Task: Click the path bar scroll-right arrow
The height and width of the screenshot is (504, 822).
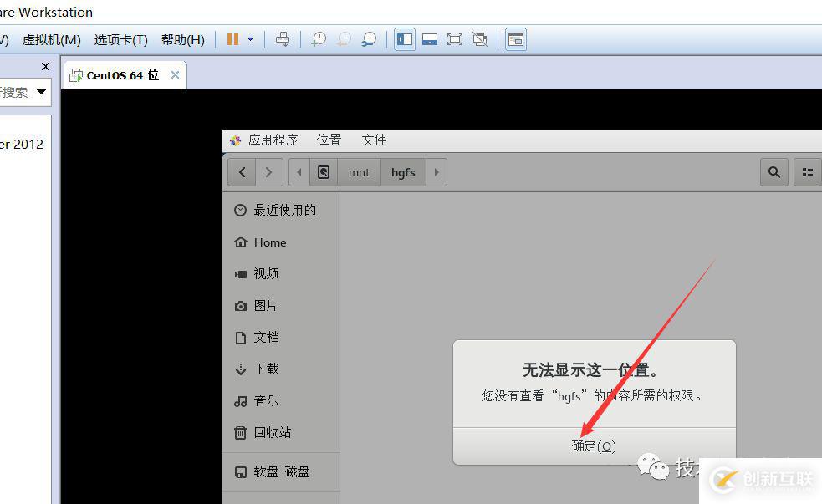Action: click(437, 172)
